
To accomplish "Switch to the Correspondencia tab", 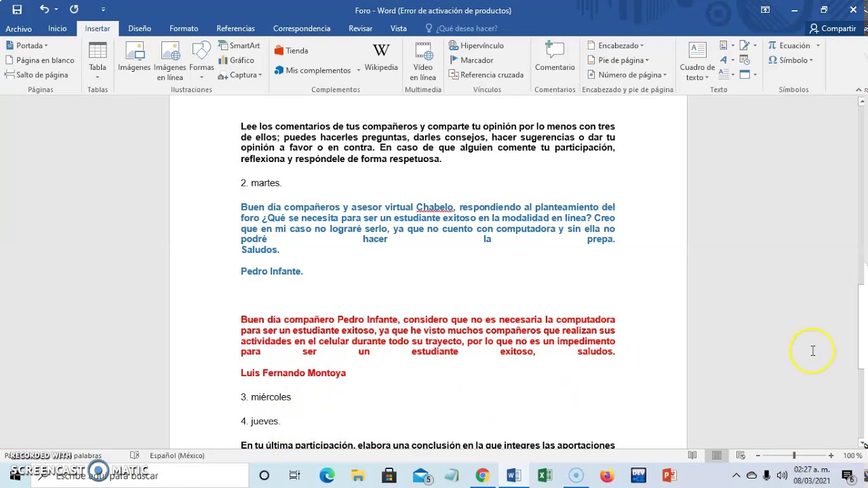I will pyautogui.click(x=302, y=28).
